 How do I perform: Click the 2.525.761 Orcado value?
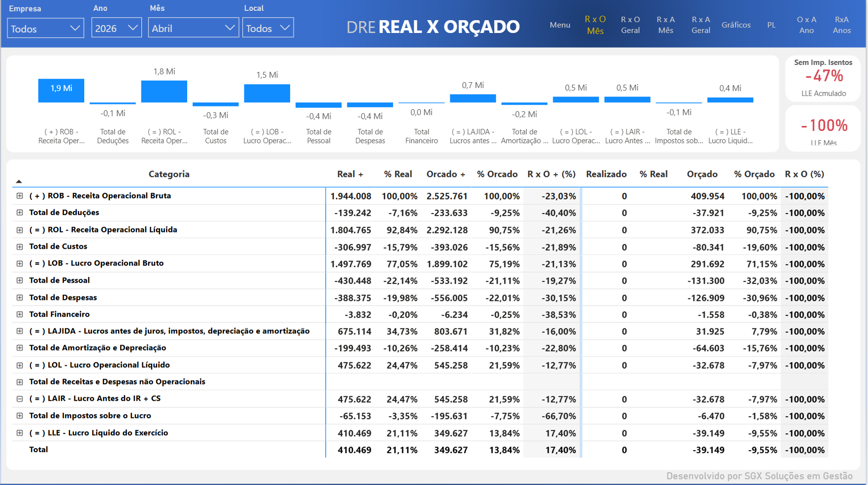tap(447, 196)
